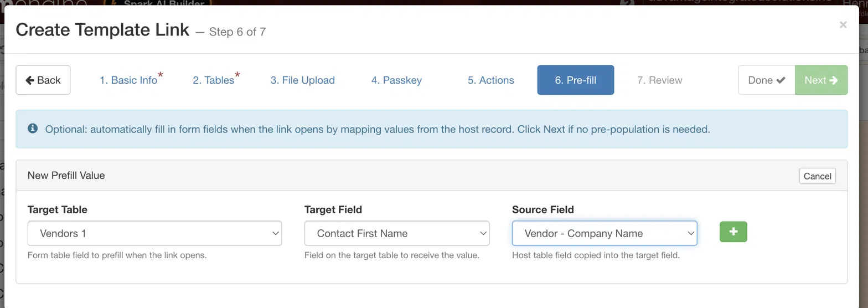The image size is (868, 308).
Task: Click the Create Template Link title text
Action: coord(102,29)
